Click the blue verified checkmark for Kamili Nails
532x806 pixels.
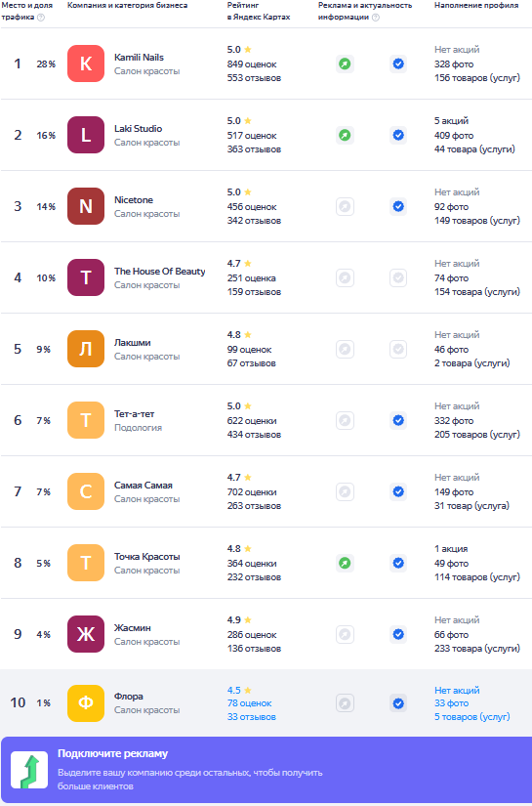(398, 64)
